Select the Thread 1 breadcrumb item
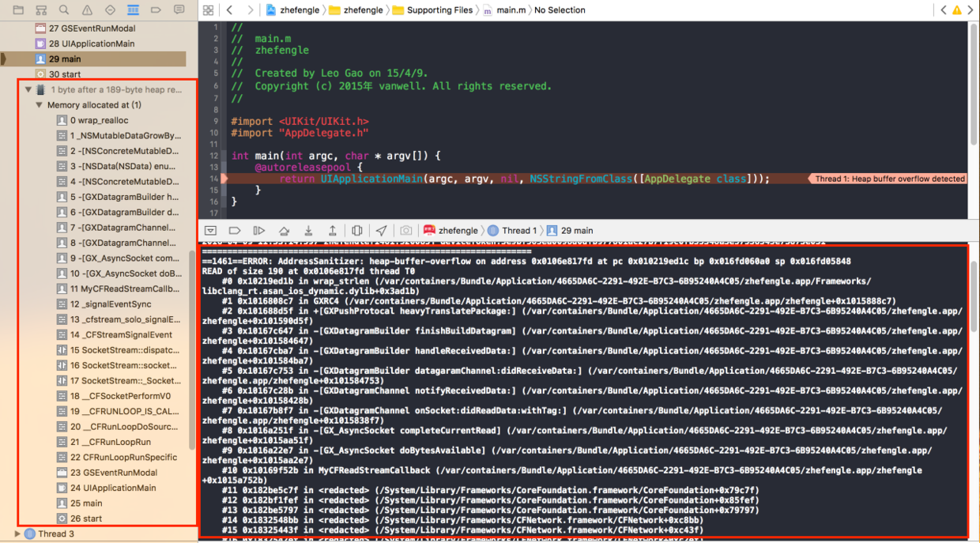 (x=512, y=231)
